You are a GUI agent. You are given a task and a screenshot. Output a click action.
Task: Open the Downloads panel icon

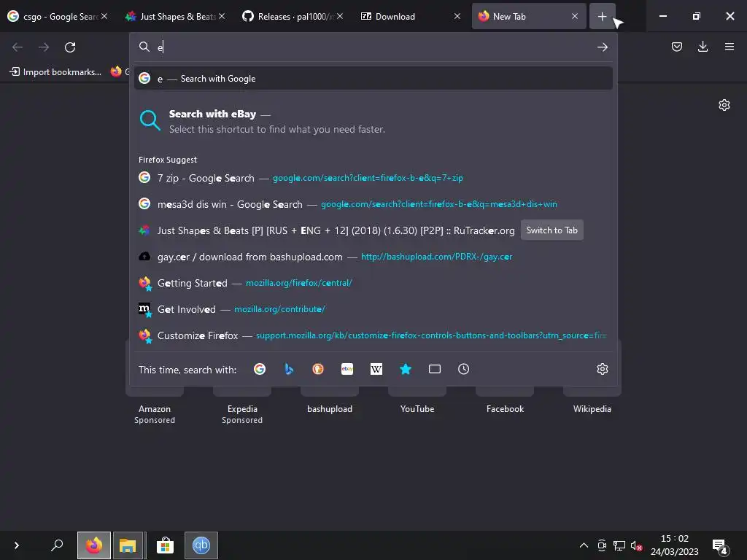(x=703, y=47)
